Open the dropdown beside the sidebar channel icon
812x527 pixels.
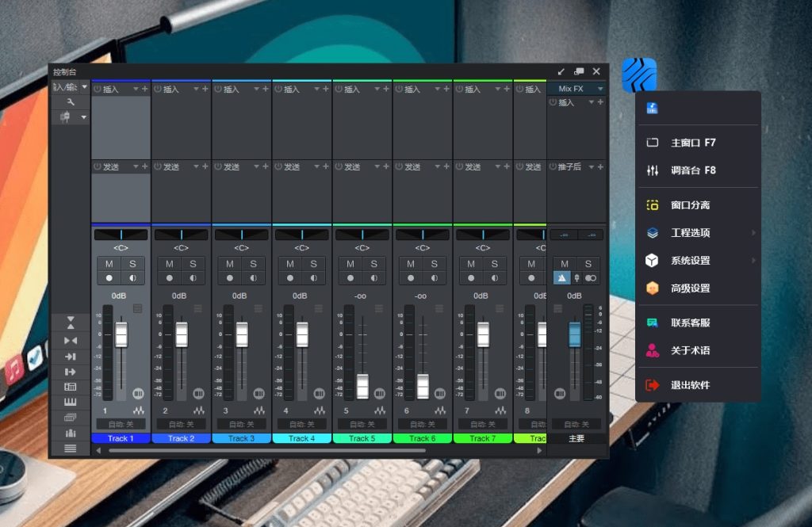tap(83, 117)
